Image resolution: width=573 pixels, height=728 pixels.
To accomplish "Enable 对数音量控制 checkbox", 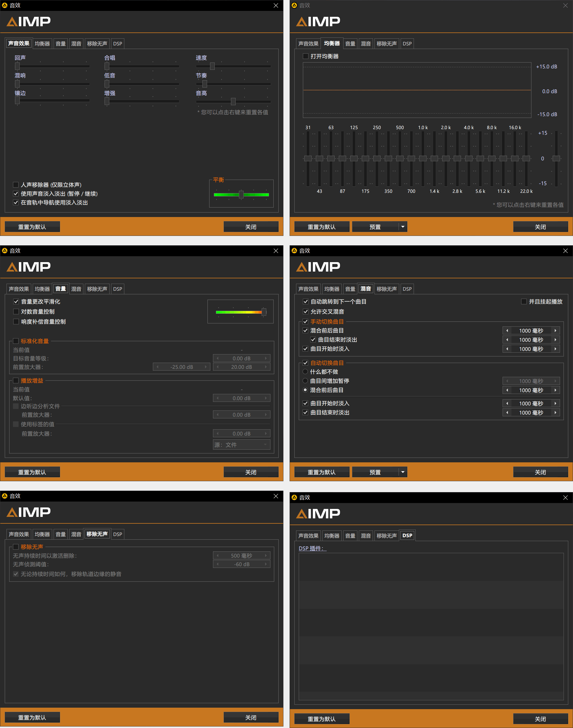I will coord(16,311).
